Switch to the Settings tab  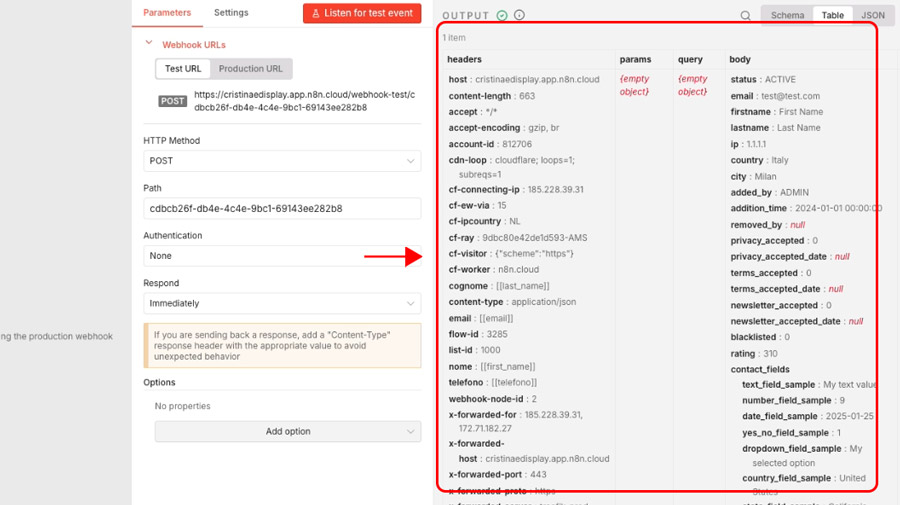231,13
